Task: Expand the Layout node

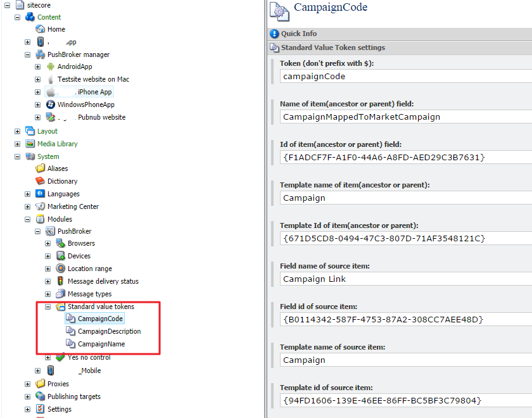Action: point(18,131)
